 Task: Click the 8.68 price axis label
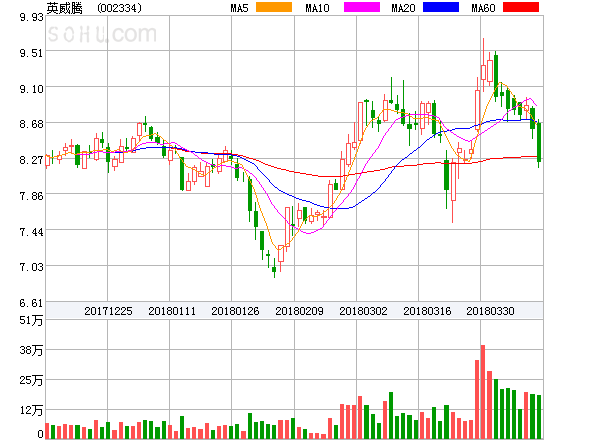click(31, 124)
